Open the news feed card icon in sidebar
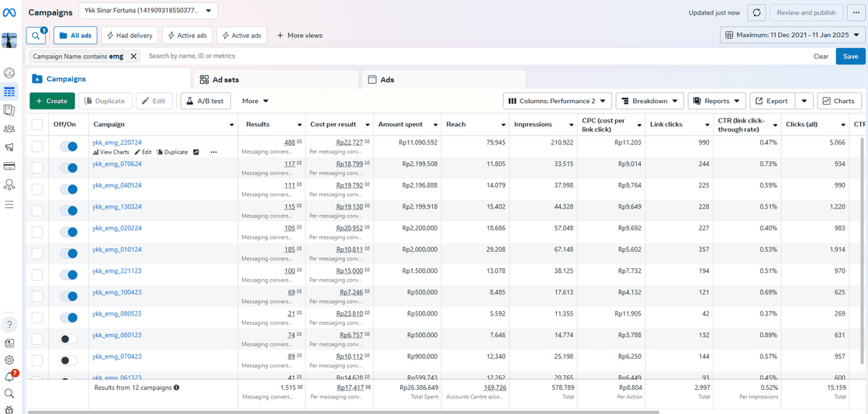868x414 pixels. pyautogui.click(x=9, y=343)
